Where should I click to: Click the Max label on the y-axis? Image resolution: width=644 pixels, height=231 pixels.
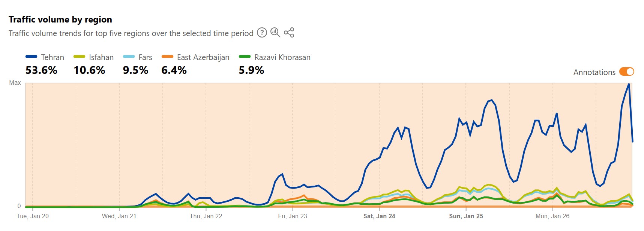15,83
